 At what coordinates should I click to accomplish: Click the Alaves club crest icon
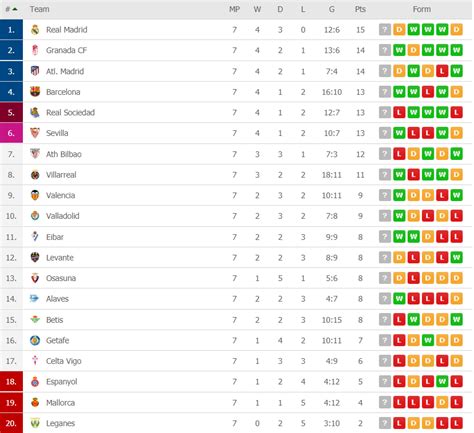pyautogui.click(x=34, y=298)
